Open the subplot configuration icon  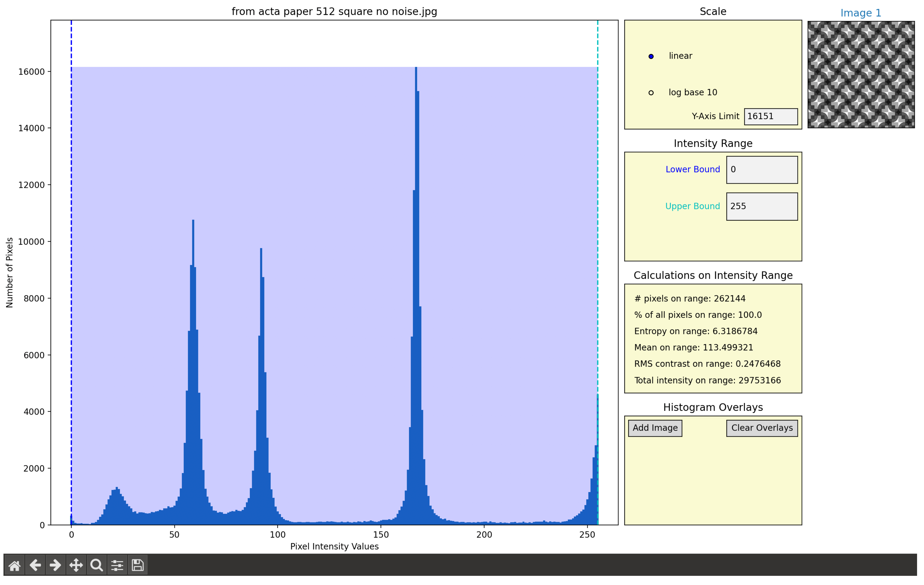pyautogui.click(x=117, y=565)
